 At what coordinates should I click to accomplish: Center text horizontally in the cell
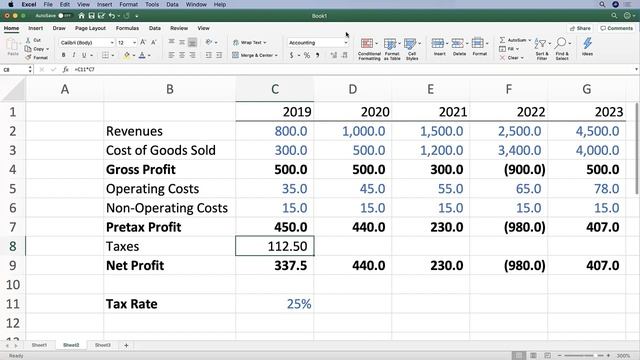(182, 55)
